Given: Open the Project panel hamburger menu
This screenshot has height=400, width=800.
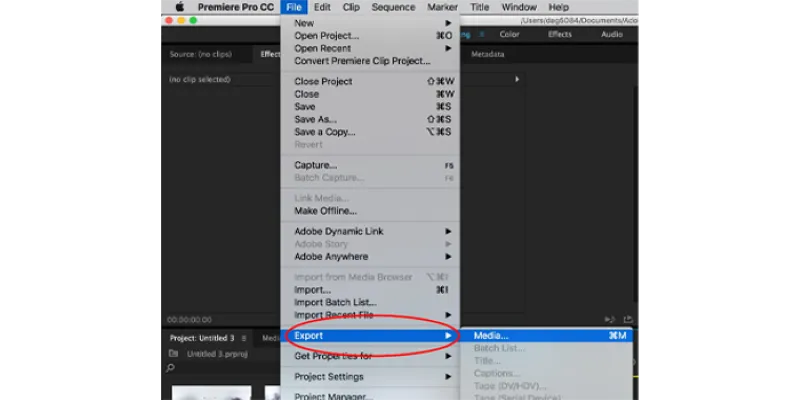Looking at the screenshot, I should coord(244,338).
